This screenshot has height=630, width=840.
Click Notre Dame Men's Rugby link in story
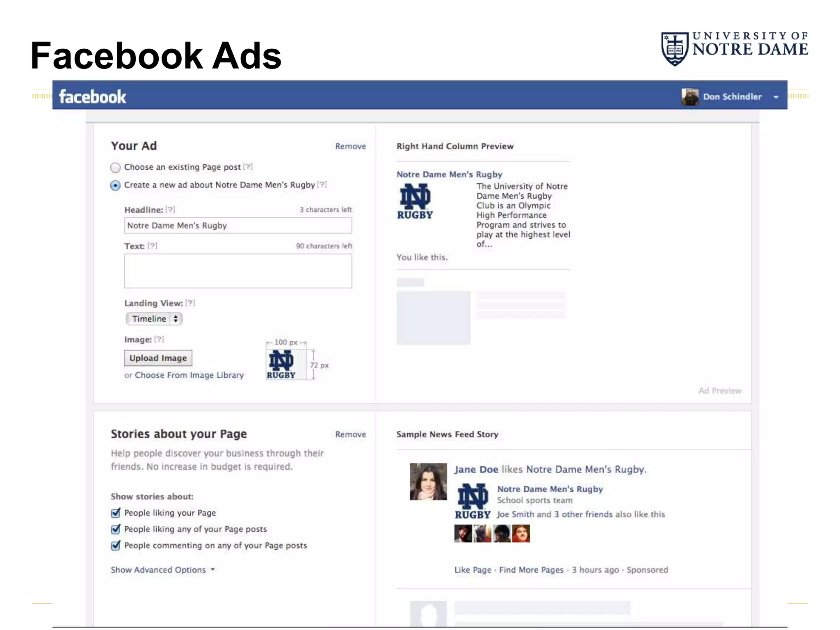pyautogui.click(x=550, y=489)
